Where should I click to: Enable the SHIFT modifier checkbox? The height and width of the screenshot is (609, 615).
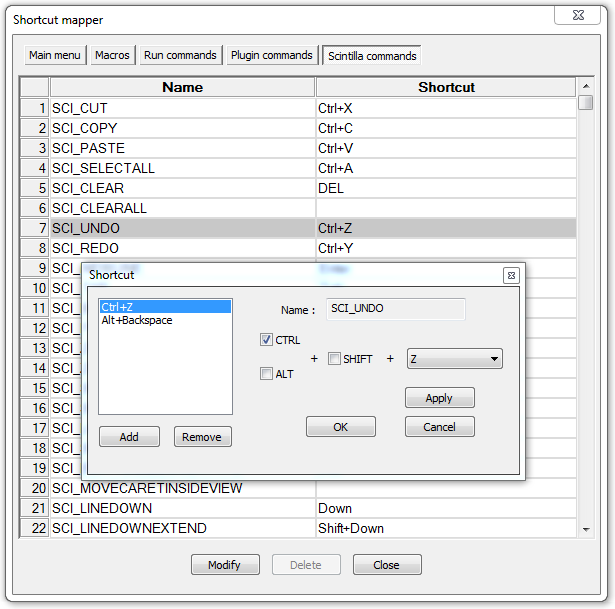[x=335, y=359]
